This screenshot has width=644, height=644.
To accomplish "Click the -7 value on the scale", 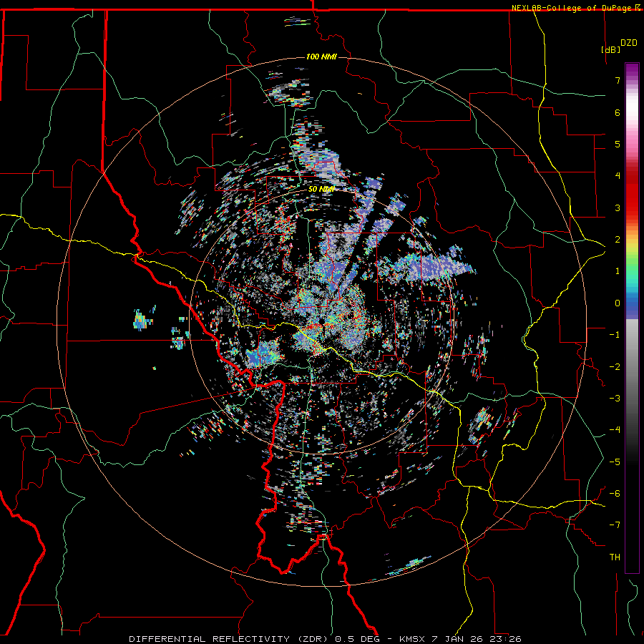I will (x=615, y=525).
